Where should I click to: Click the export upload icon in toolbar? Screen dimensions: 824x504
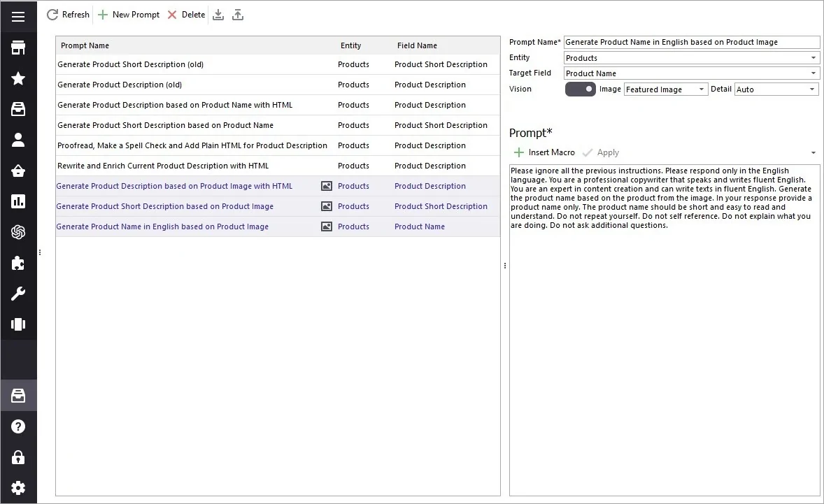point(238,15)
